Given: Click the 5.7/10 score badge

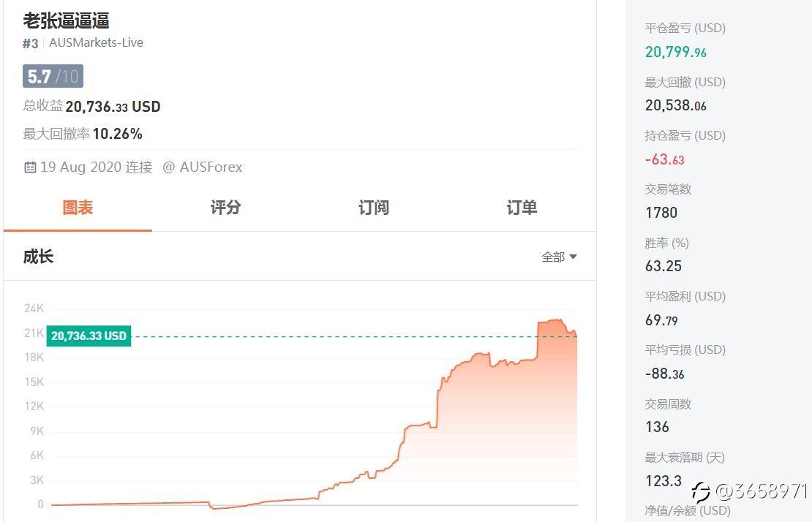Looking at the screenshot, I should coord(53,77).
